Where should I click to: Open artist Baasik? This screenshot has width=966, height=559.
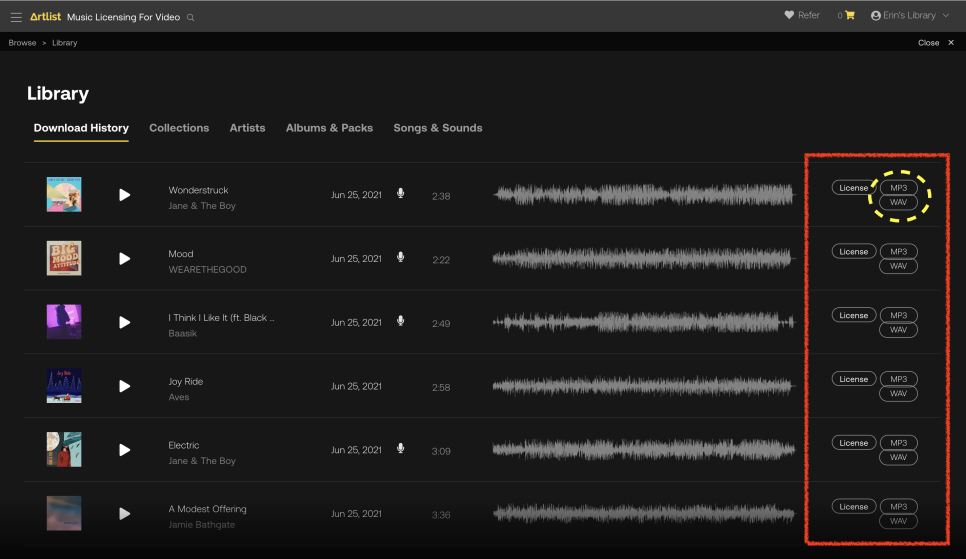(x=182, y=333)
